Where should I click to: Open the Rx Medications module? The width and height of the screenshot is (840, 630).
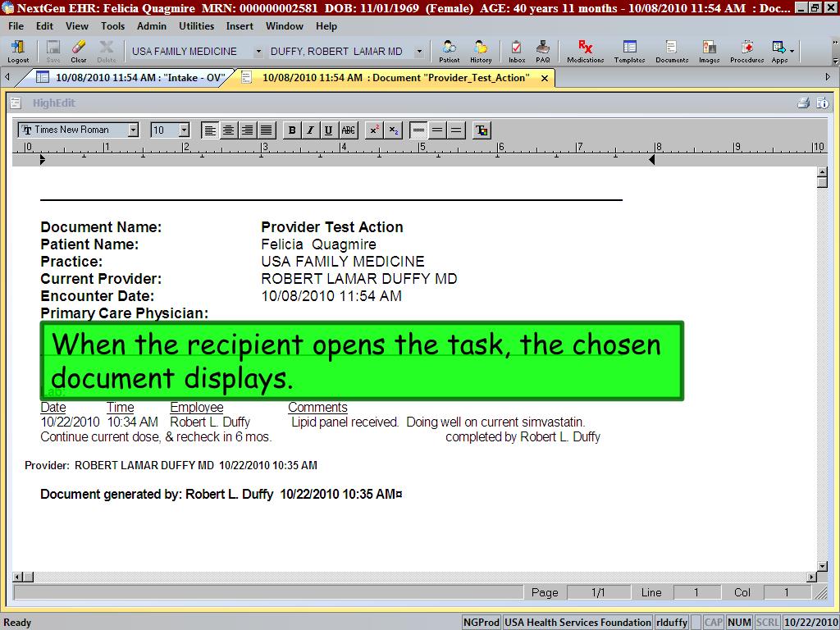point(586,52)
